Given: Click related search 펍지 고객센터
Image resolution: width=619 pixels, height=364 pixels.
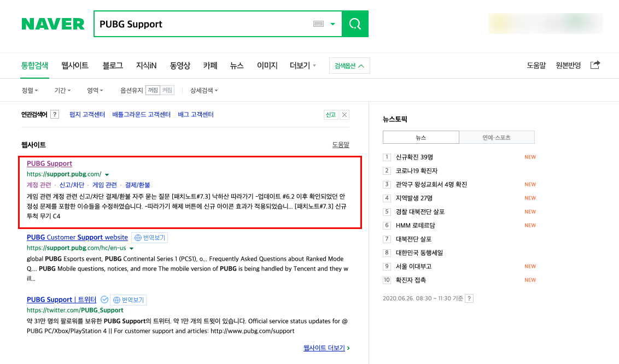Looking at the screenshot, I should click(87, 114).
